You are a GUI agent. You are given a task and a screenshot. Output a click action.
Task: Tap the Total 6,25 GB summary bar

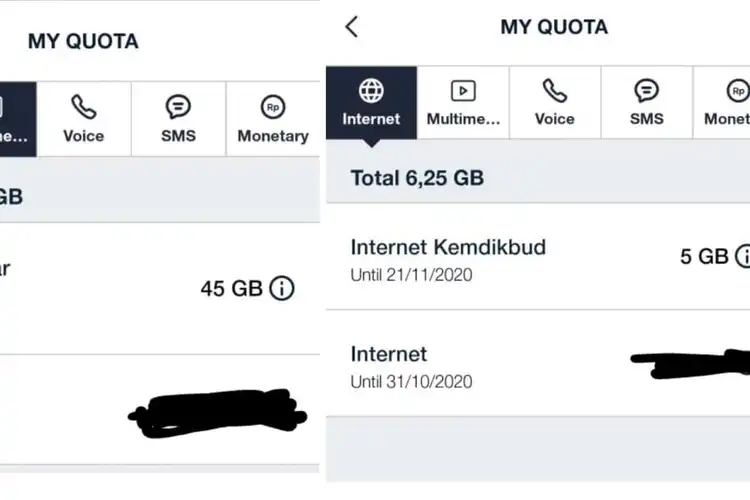point(538,178)
